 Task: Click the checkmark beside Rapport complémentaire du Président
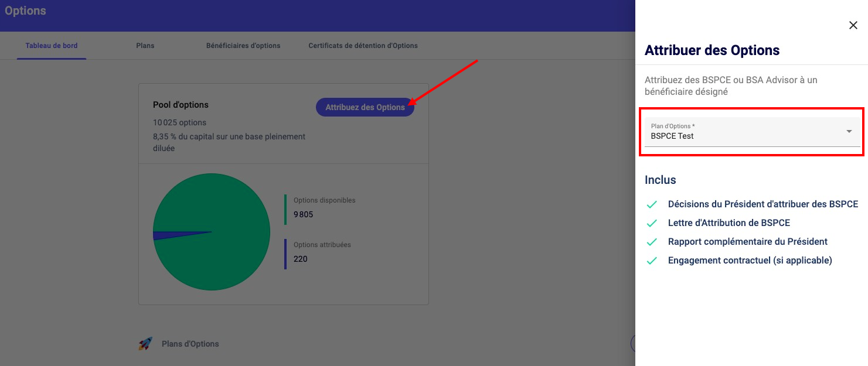(x=651, y=242)
